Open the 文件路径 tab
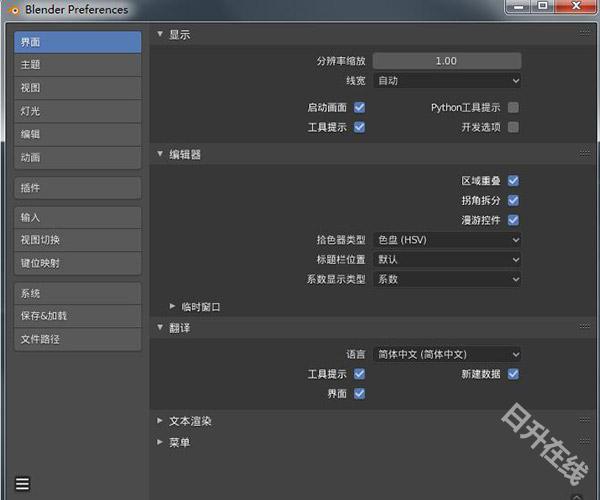 [x=78, y=339]
